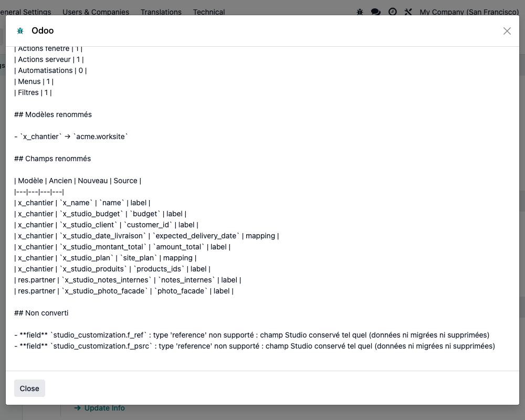Image resolution: width=525 pixels, height=420 pixels.
Task: Expand the Translations menu
Action: pos(161,12)
